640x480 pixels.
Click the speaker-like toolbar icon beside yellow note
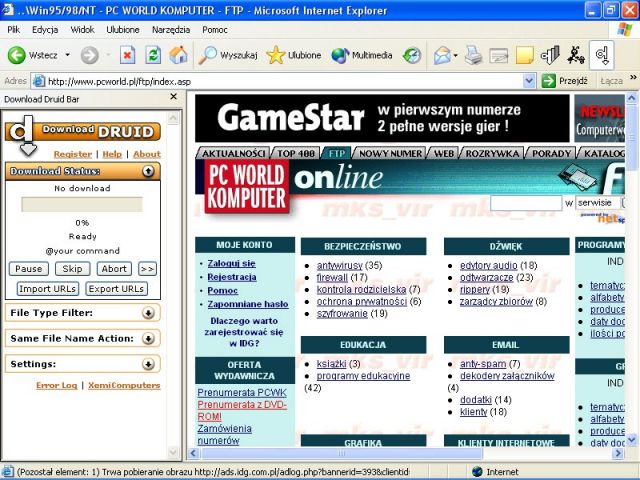pyautogui.click(x=550, y=55)
